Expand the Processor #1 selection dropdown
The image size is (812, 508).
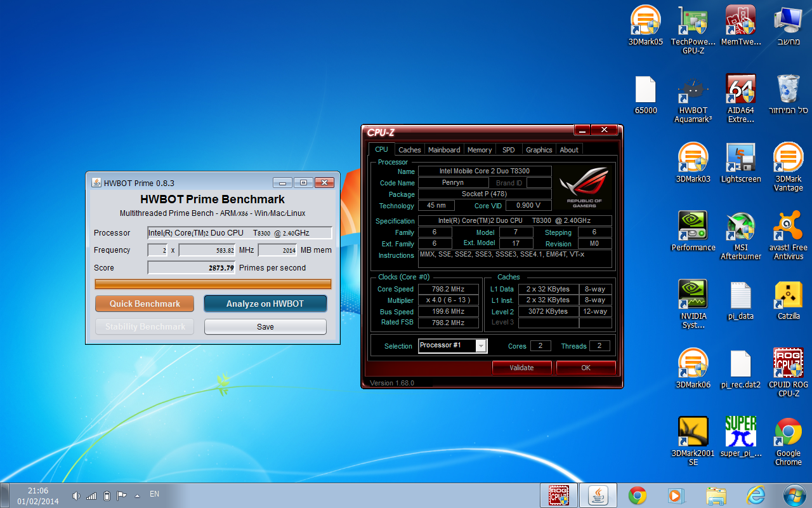[x=481, y=345]
